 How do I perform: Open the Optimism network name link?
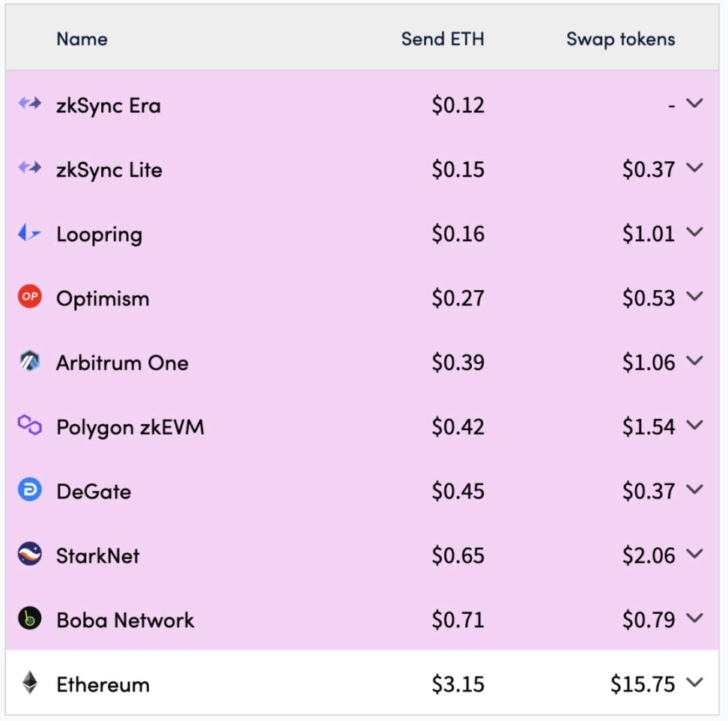pyautogui.click(x=103, y=299)
